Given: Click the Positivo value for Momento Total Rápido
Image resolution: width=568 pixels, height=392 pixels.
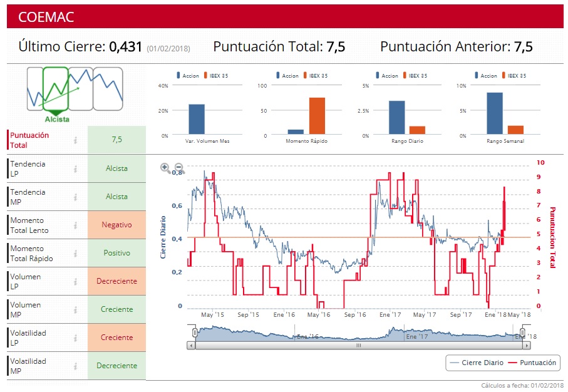Looking at the screenshot, I should tap(116, 253).
